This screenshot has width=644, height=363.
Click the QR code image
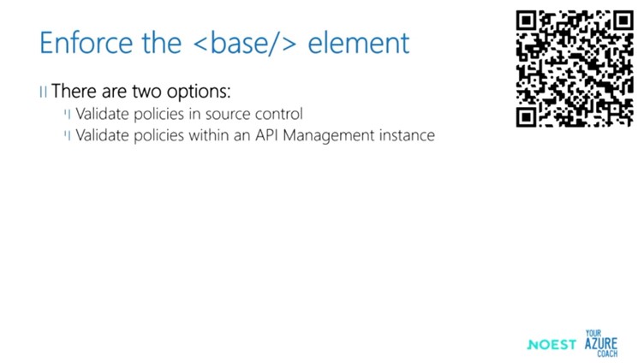click(x=575, y=68)
